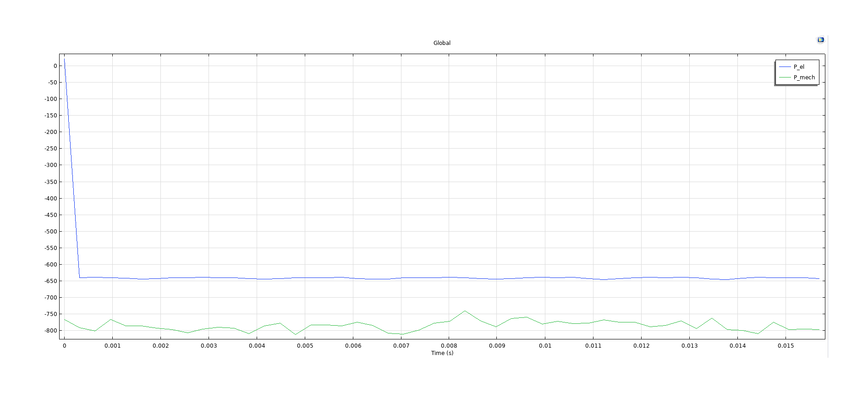The image size is (868, 394).
Task: Select the P_mech legend label
Action: [x=804, y=78]
